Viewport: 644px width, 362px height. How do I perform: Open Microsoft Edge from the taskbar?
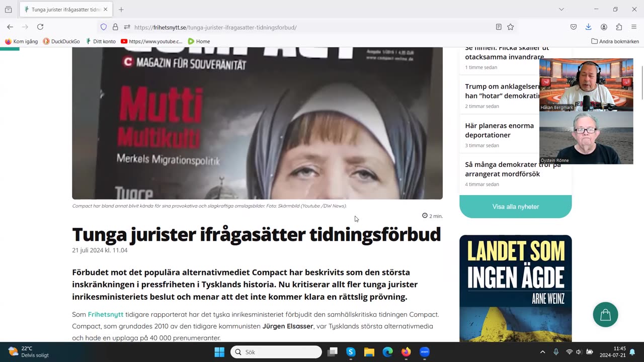(387, 352)
